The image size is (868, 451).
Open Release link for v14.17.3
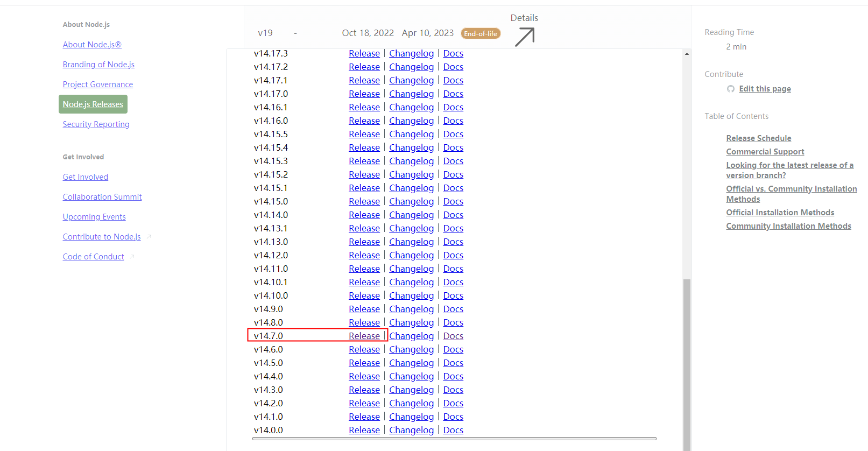[x=364, y=53]
